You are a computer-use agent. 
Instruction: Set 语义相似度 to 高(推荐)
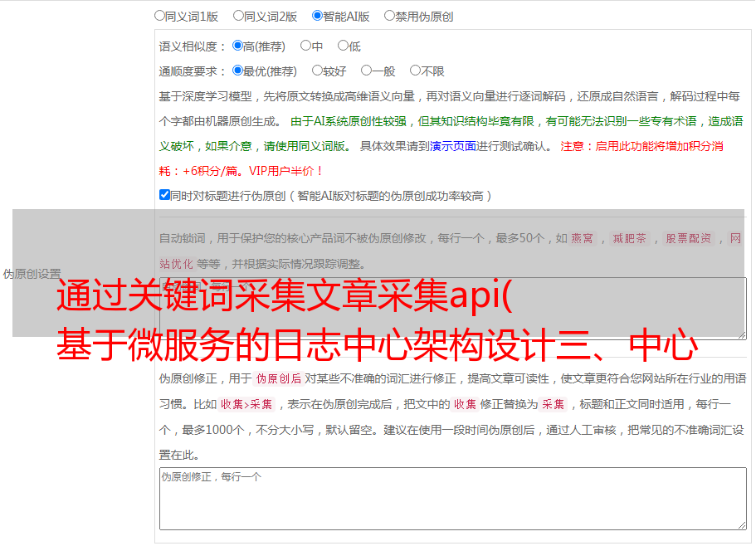point(237,46)
